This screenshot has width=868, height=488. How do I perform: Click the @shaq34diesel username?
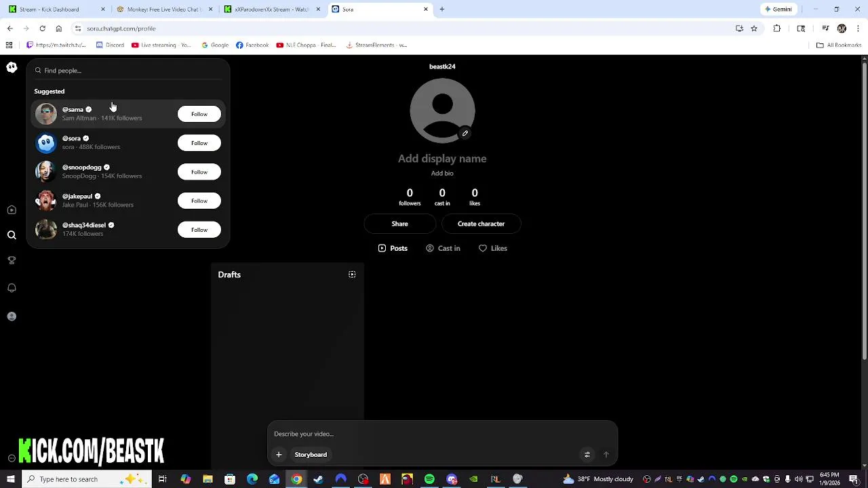(x=84, y=225)
